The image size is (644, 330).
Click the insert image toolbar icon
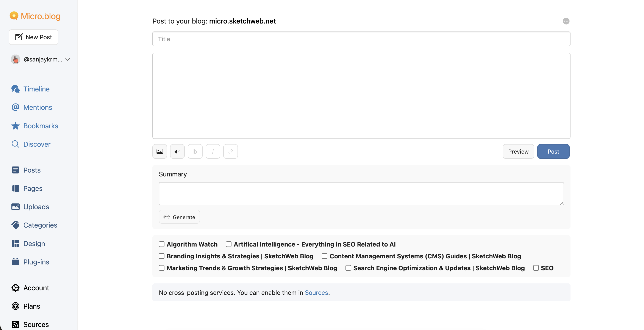click(x=159, y=151)
